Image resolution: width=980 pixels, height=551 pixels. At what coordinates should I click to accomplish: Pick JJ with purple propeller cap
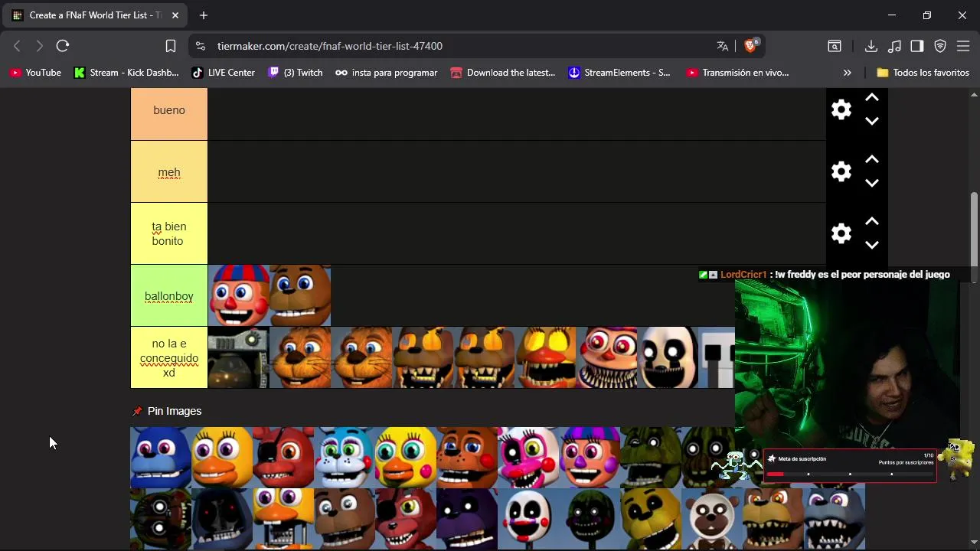click(x=590, y=458)
